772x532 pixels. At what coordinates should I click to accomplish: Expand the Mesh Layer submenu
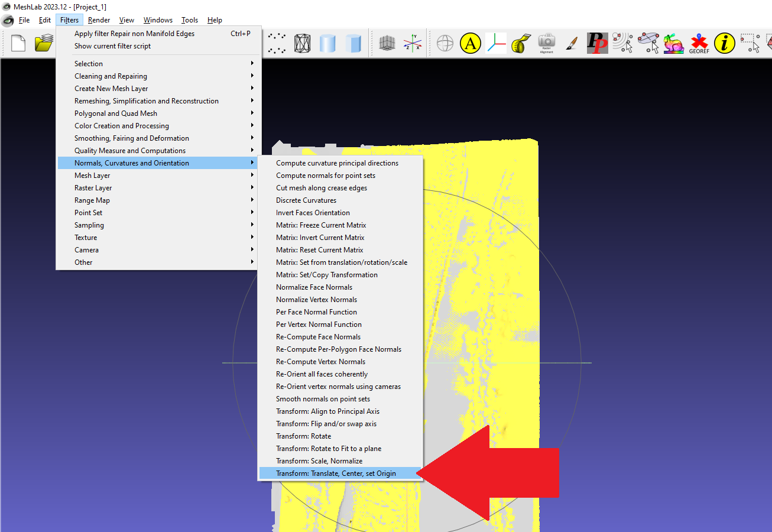(x=157, y=176)
